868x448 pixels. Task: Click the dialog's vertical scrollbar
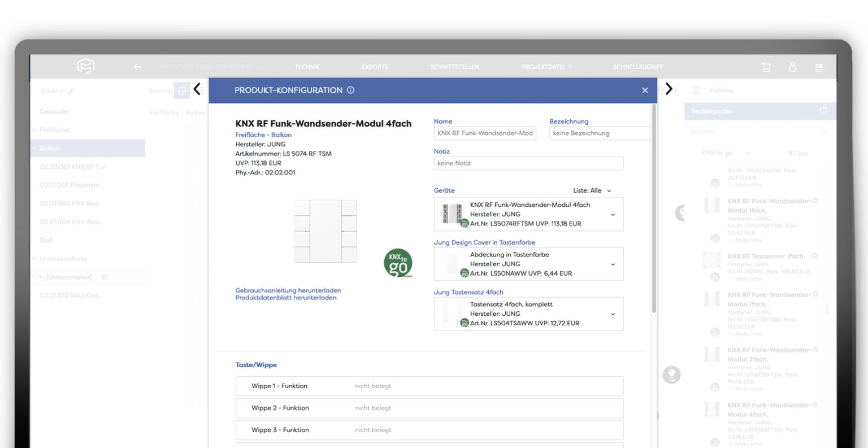[x=654, y=209]
